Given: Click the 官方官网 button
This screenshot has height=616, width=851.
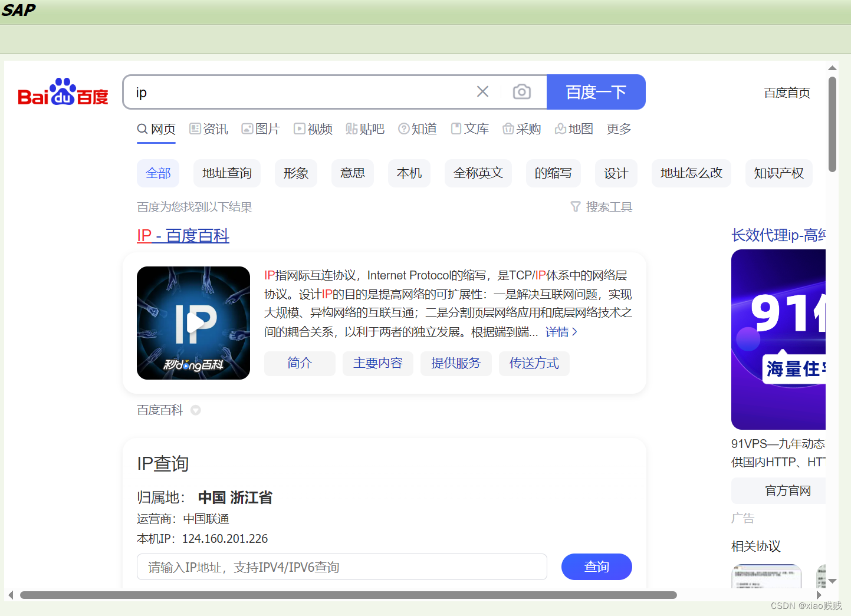Looking at the screenshot, I should (778, 490).
